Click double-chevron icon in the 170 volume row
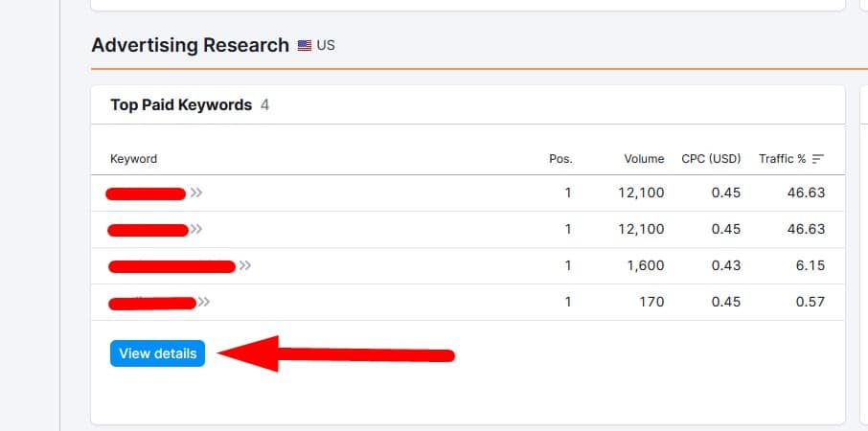This screenshot has height=431, width=868. tap(204, 302)
